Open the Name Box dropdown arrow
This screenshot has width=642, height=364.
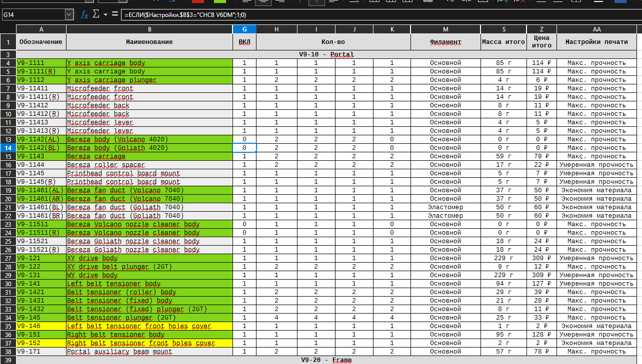[x=69, y=15]
